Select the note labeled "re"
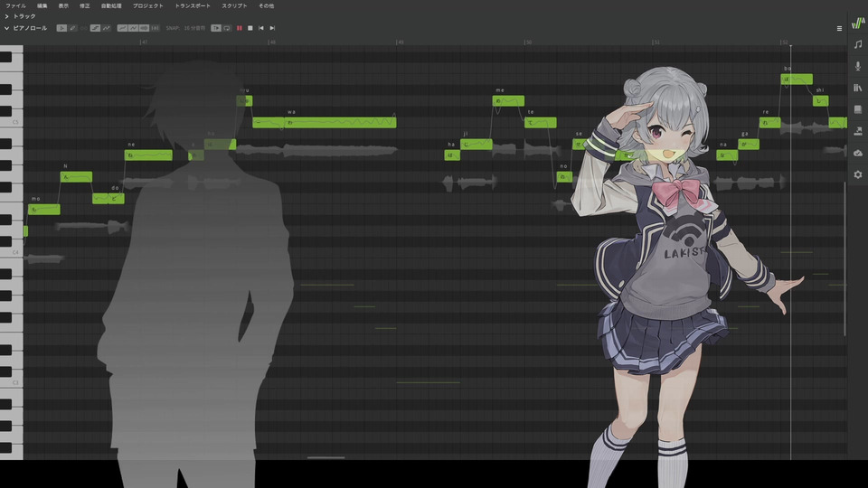 coord(770,123)
